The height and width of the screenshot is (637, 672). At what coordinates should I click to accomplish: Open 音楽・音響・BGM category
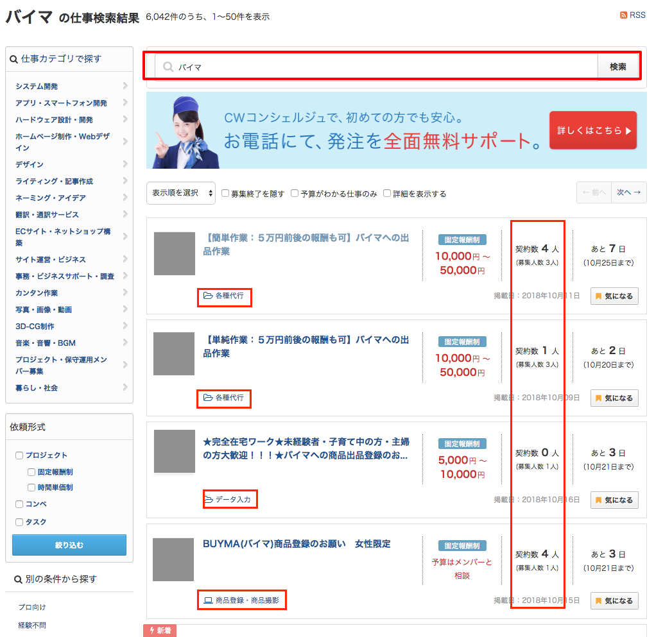click(x=46, y=343)
